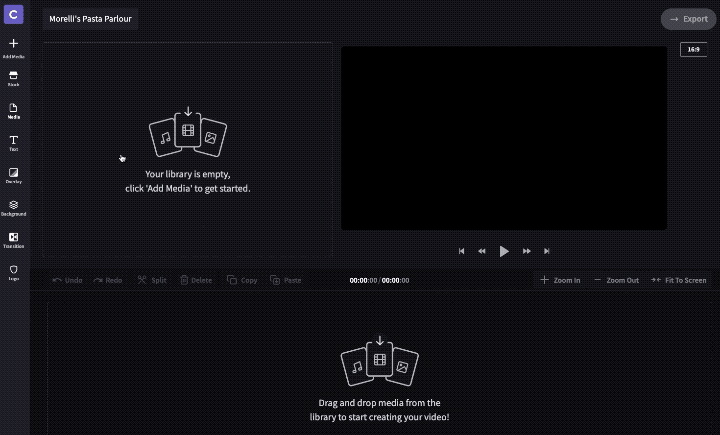Click 'Drag and drop media from the' text
720x435 pixels.
pos(379,403)
